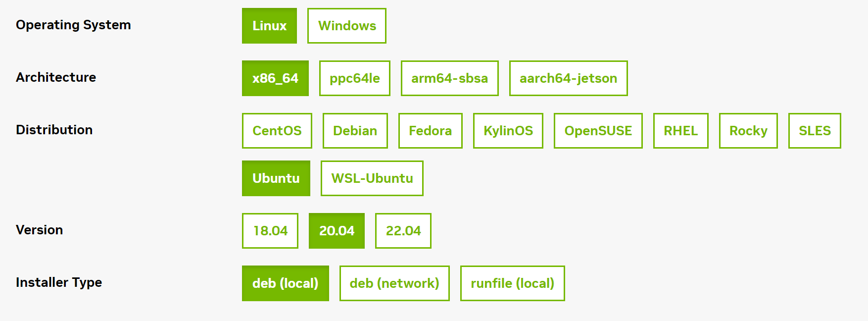
Task: Choose the CentOS distribution
Action: tap(277, 131)
